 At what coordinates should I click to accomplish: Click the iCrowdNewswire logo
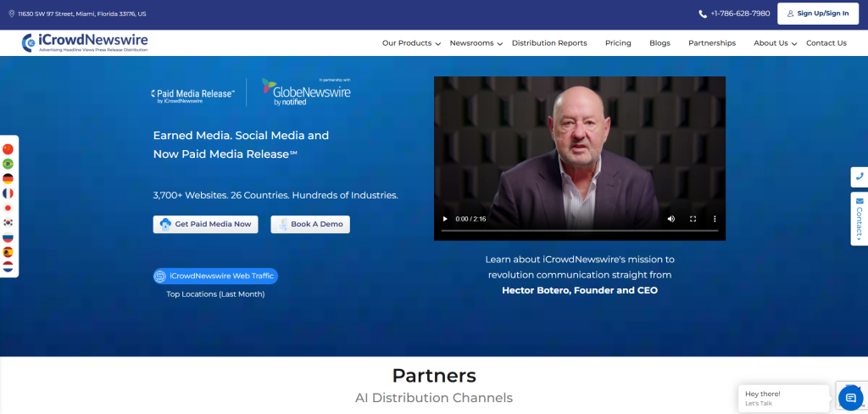85,42
